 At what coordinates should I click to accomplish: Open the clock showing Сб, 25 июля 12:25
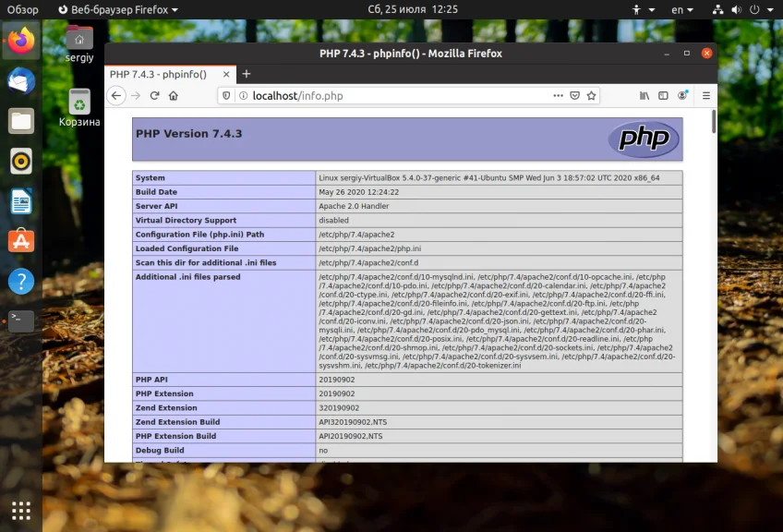coord(413,9)
